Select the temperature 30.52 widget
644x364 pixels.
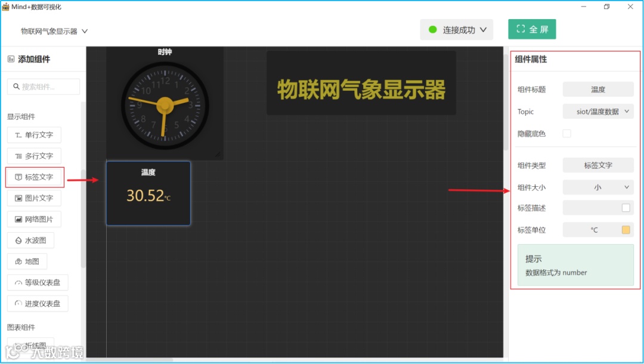tap(148, 193)
